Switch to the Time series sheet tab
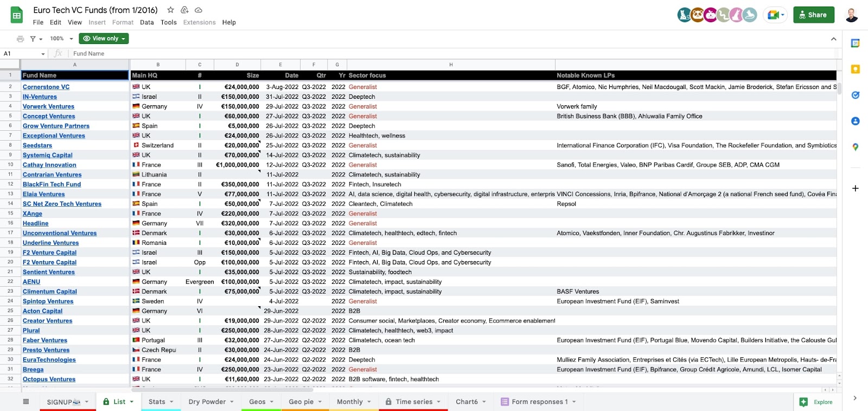 (414, 402)
